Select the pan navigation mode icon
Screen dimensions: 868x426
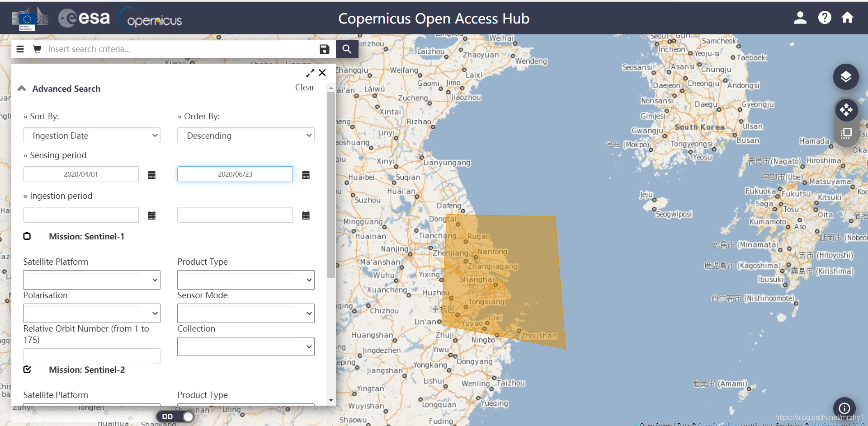point(846,110)
